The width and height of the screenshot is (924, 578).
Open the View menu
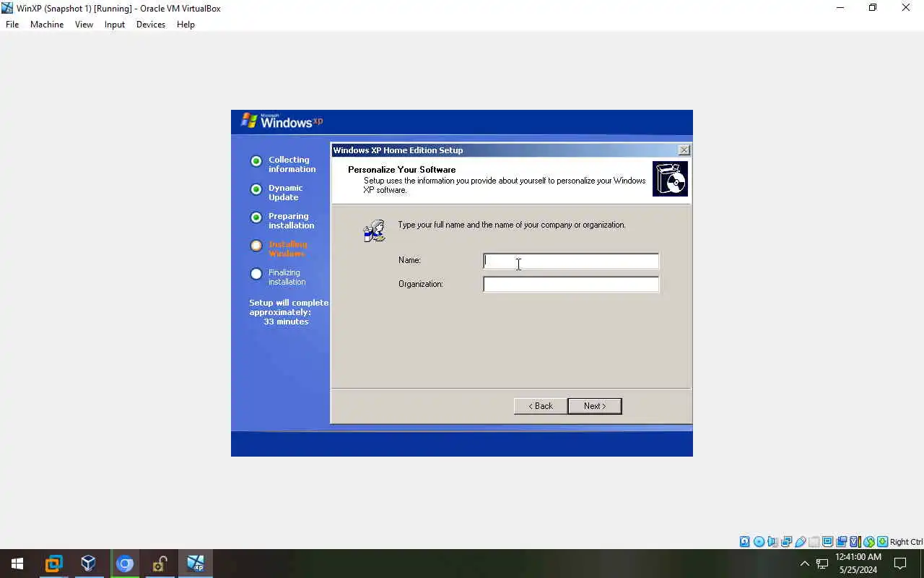84,25
